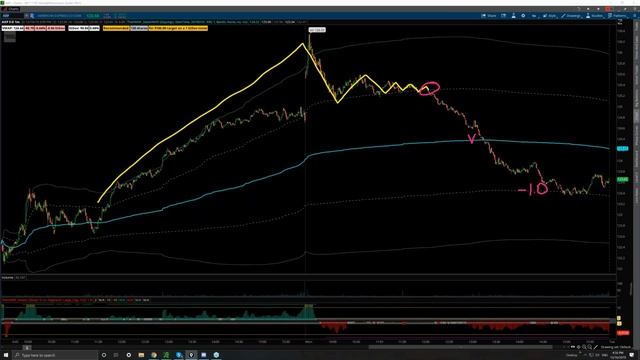640x360 pixels.
Task: Click the green last-price bubble on axis
Action: [x=622, y=180]
